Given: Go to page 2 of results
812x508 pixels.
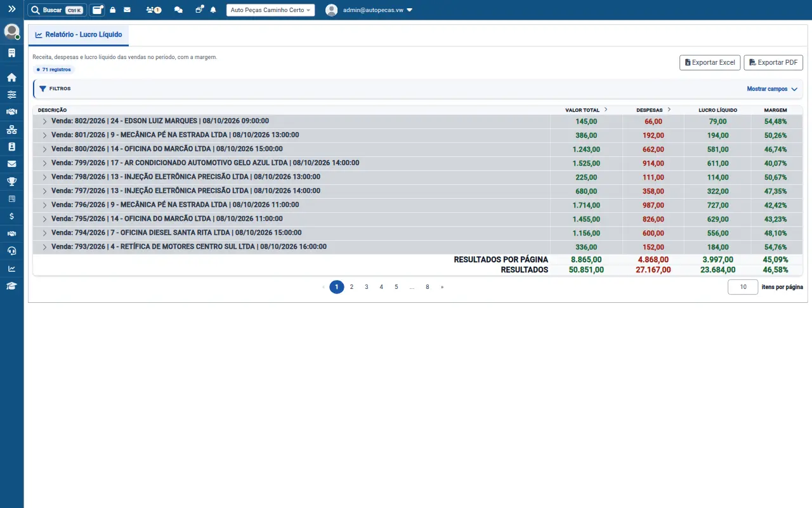Looking at the screenshot, I should [x=351, y=287].
